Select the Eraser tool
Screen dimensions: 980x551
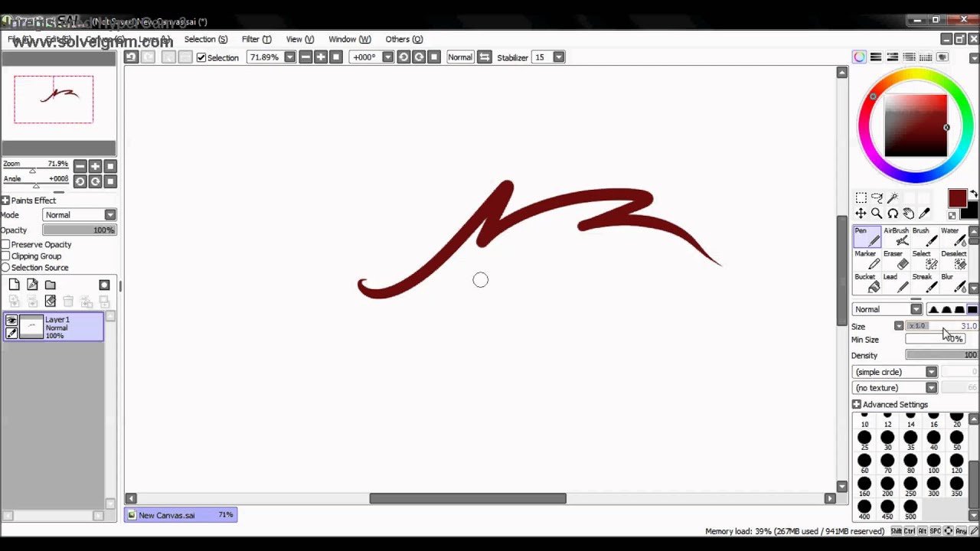(896, 260)
